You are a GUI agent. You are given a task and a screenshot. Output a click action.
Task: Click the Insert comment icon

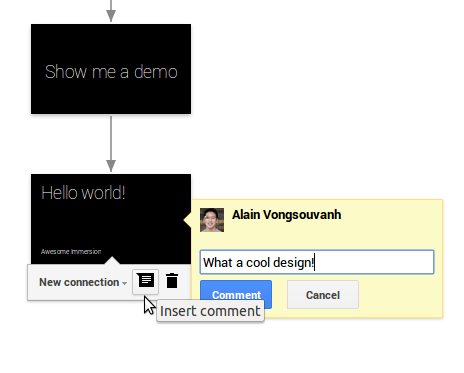(146, 282)
